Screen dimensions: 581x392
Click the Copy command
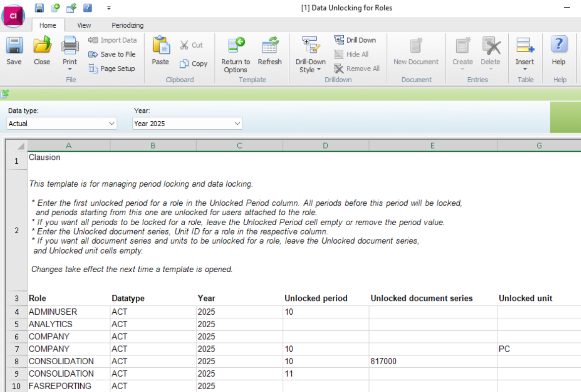click(x=194, y=64)
